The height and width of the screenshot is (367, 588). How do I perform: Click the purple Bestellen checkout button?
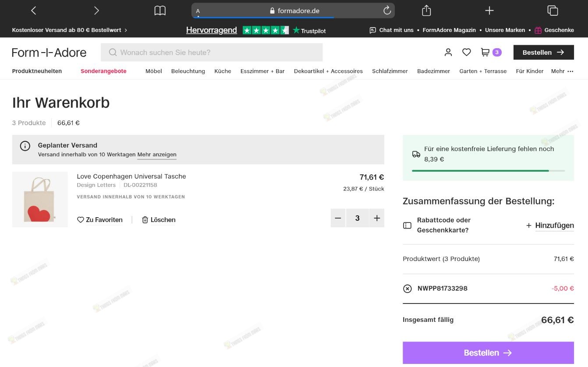488,353
